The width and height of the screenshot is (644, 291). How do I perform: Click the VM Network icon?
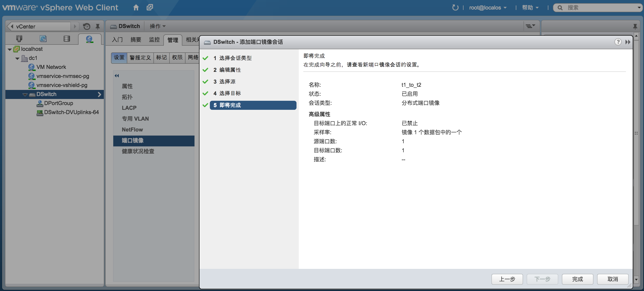point(32,67)
